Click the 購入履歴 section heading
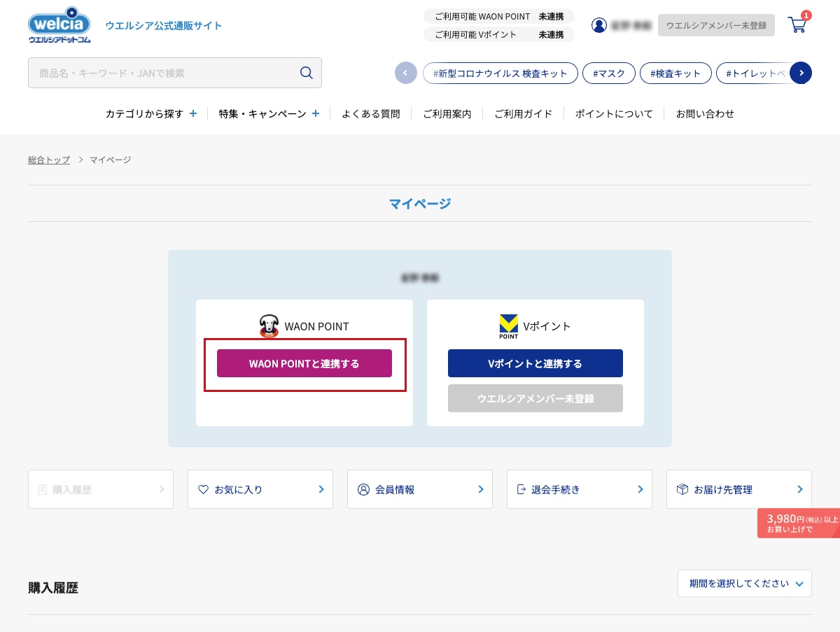The height and width of the screenshot is (632, 840). pos(53,588)
